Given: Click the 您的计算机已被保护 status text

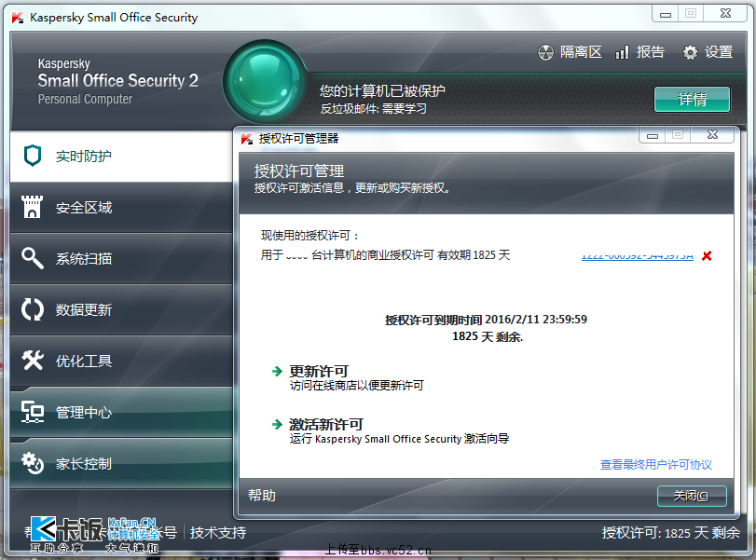Looking at the screenshot, I should coord(382,90).
